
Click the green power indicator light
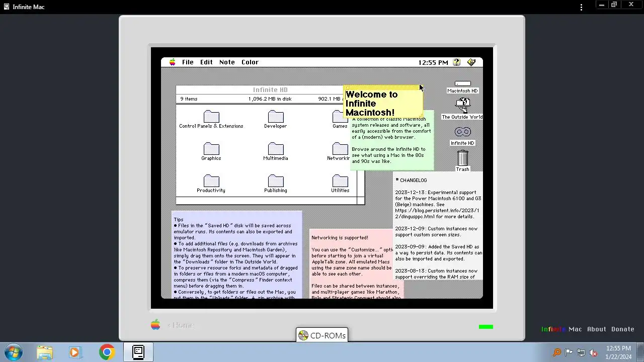486,327
